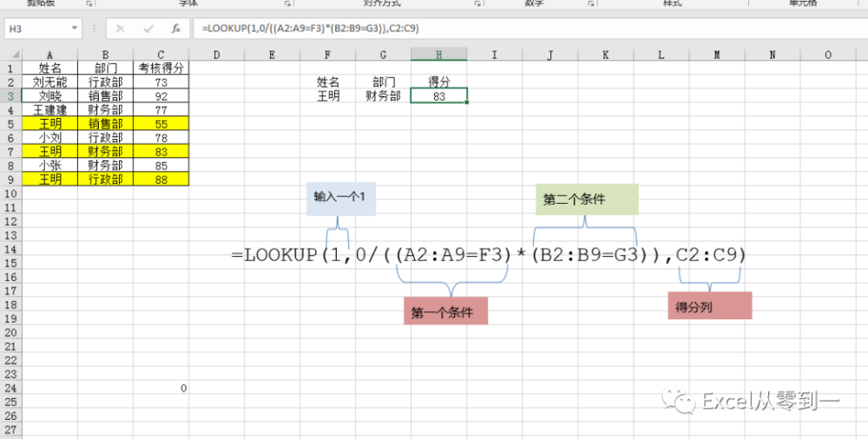Screen dimensions: 868x439
Task: Expand the Name Box dropdown arrow
Action: coord(74,29)
